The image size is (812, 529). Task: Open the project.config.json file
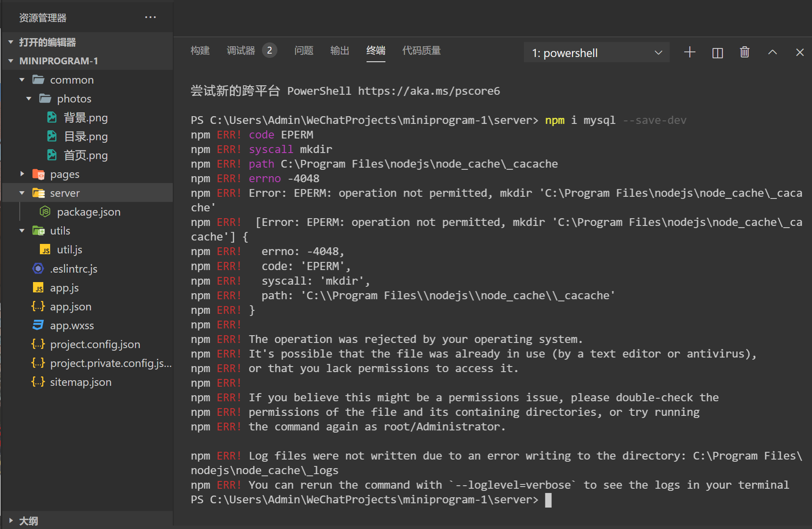[x=95, y=344]
